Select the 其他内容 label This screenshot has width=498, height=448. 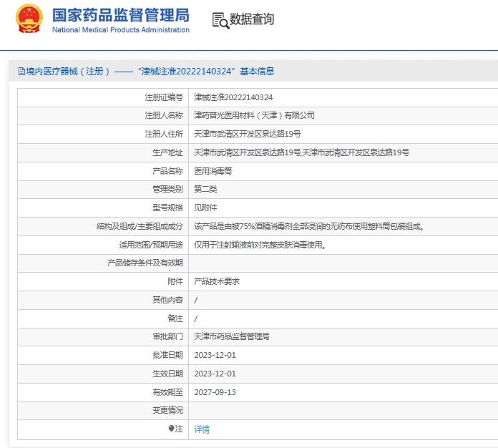(167, 300)
